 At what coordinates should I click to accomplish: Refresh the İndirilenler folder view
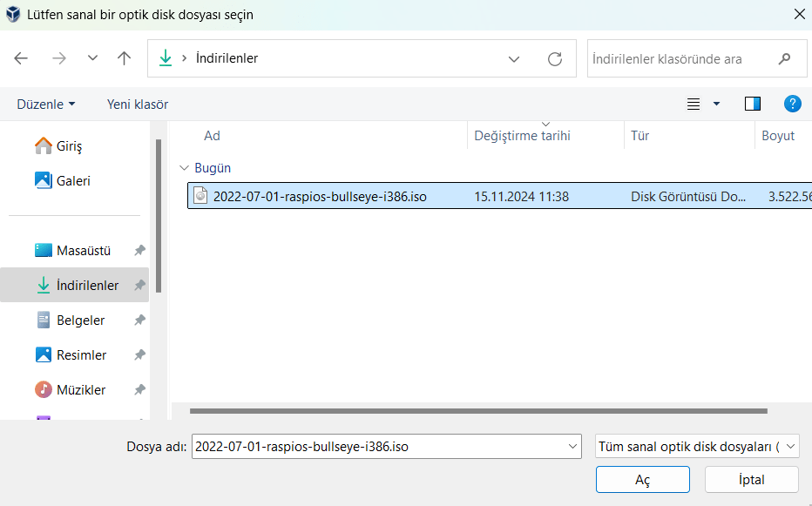click(554, 58)
